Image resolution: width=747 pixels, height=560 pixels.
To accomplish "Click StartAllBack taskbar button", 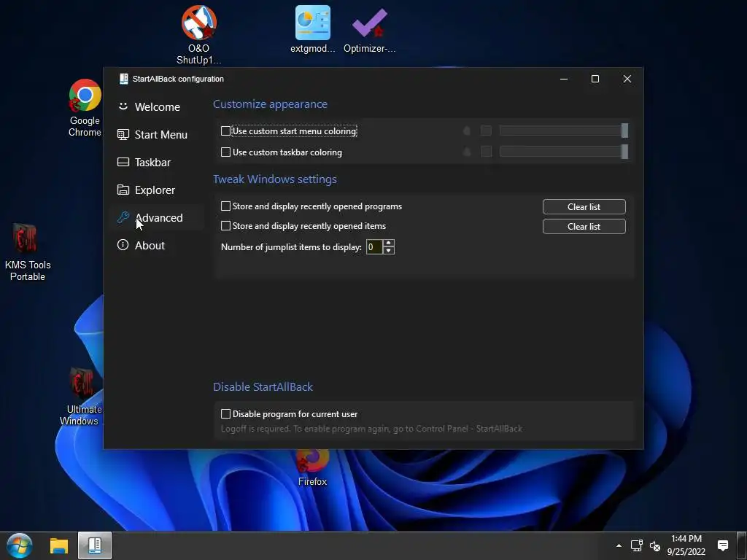I will tap(95, 545).
